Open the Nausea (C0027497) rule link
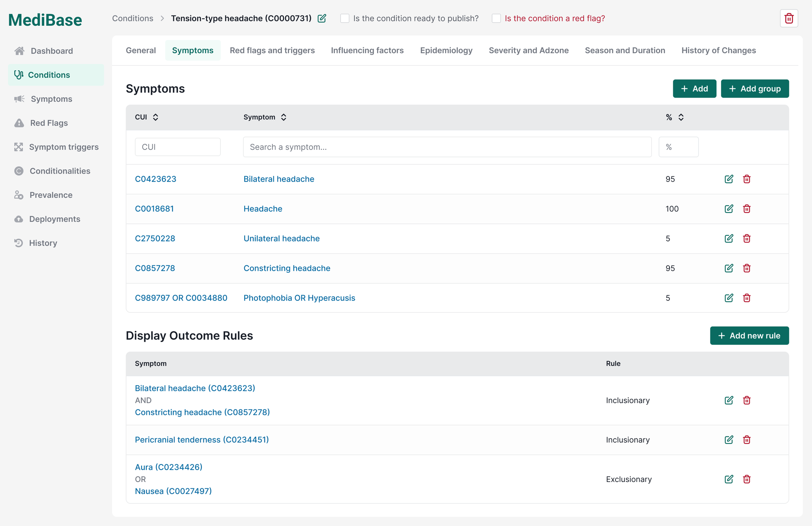This screenshot has height=526, width=812. (173, 491)
